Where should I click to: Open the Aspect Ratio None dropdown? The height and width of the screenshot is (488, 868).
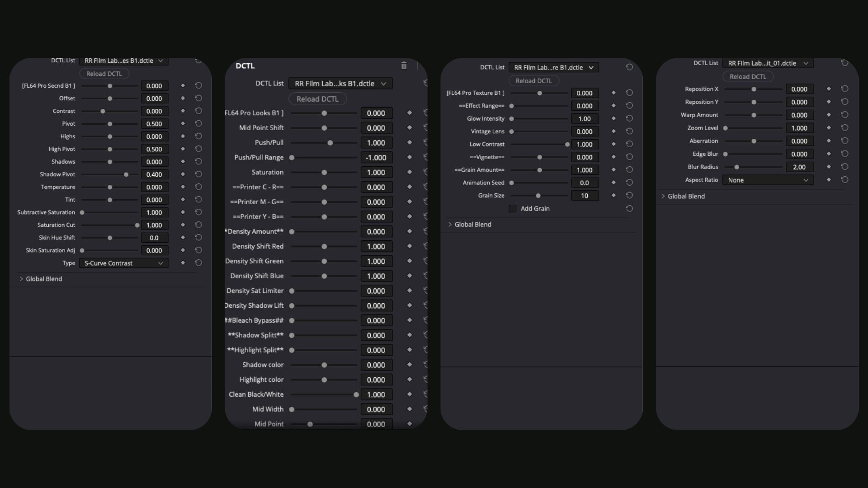click(768, 180)
